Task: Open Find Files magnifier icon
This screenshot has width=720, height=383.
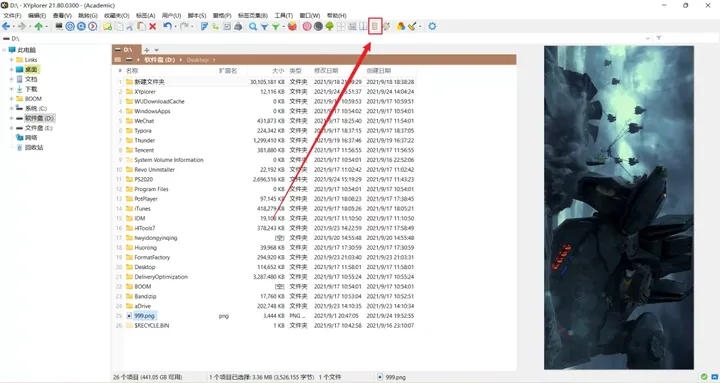Action: [x=253, y=27]
